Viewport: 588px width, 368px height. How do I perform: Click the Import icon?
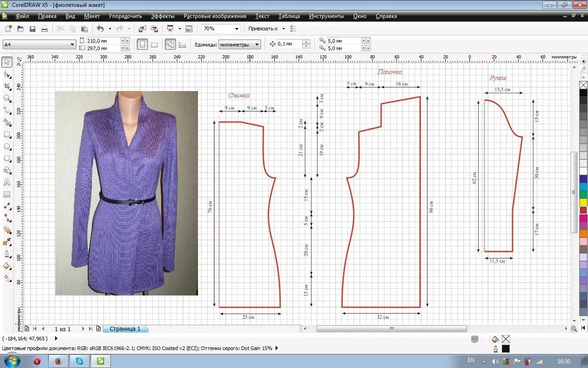[x=142, y=29]
